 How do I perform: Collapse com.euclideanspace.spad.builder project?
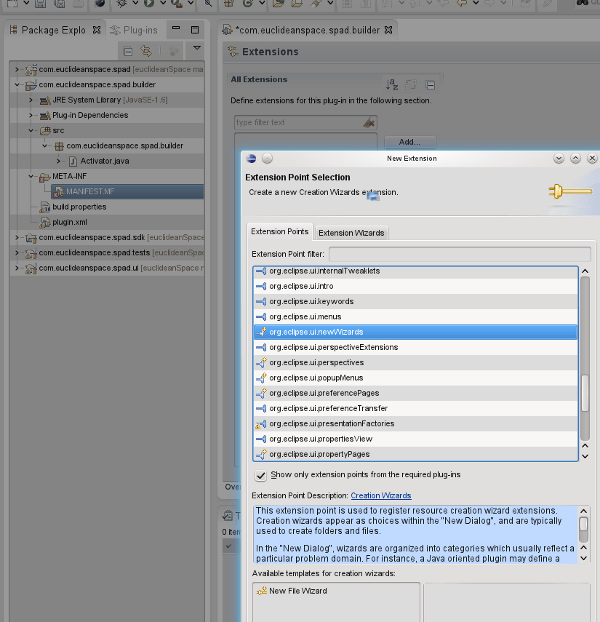[x=17, y=84]
